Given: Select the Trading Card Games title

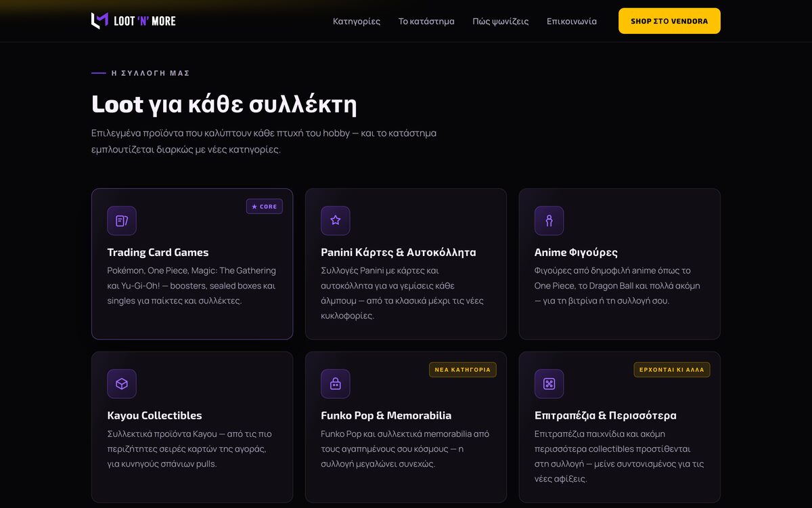Looking at the screenshot, I should pyautogui.click(x=158, y=253).
